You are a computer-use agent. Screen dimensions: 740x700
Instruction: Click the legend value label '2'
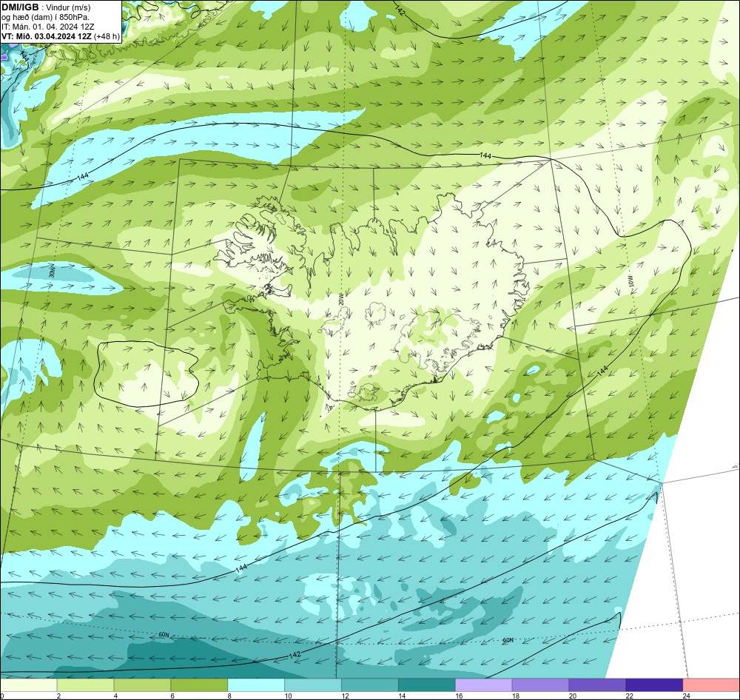point(58,696)
